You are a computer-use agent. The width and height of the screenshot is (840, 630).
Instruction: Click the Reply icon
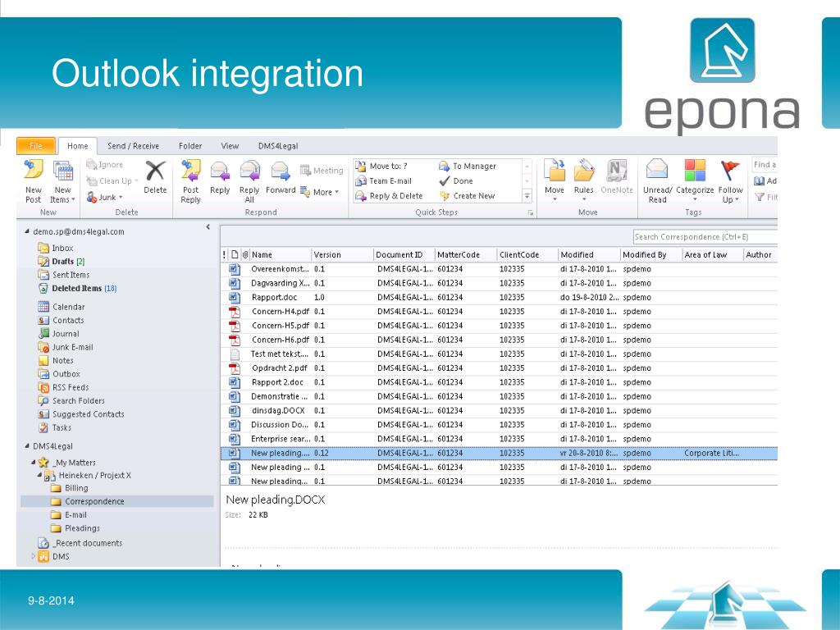point(220,171)
